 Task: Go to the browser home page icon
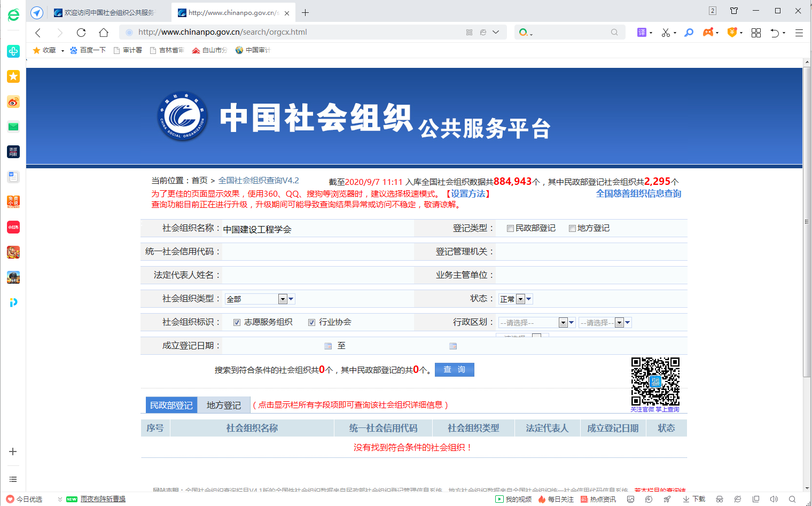[104, 33]
